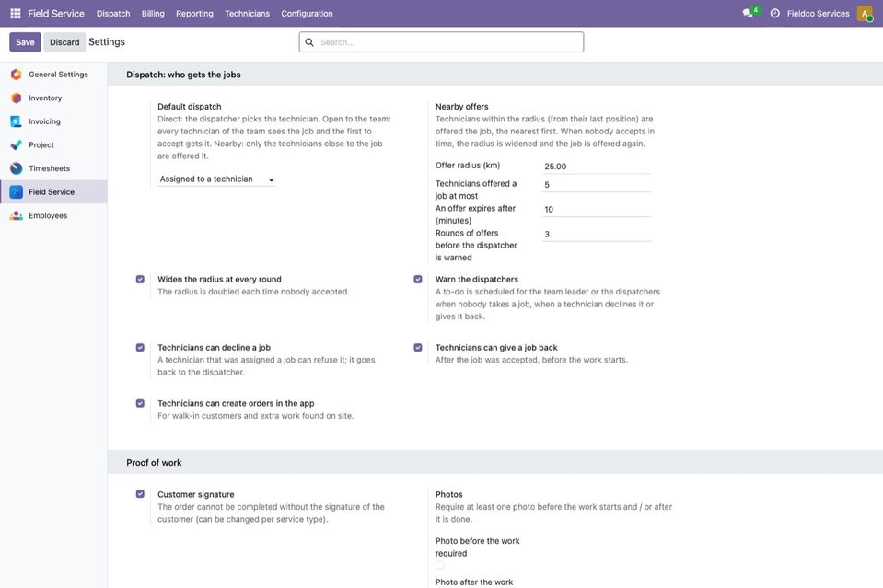Open the Configuration menu
The width and height of the screenshot is (883, 588).
tap(307, 14)
